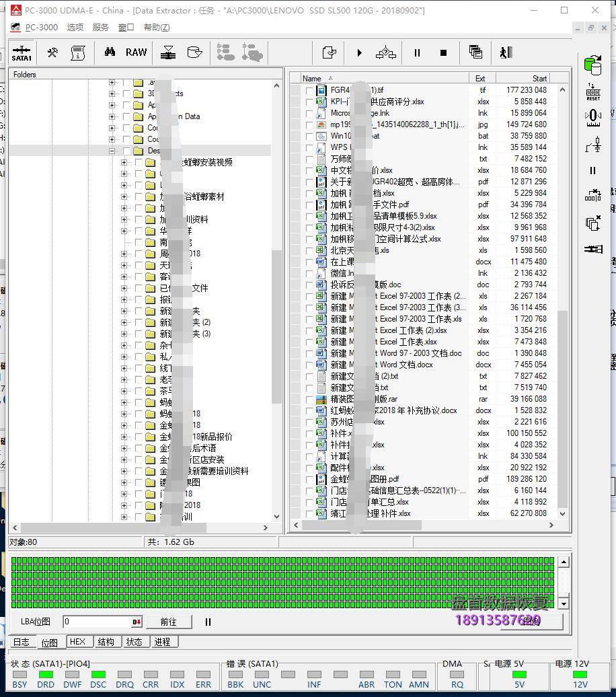This screenshot has height=697, width=616.
Task: Sort file list by Ext column header
Action: [x=480, y=79]
